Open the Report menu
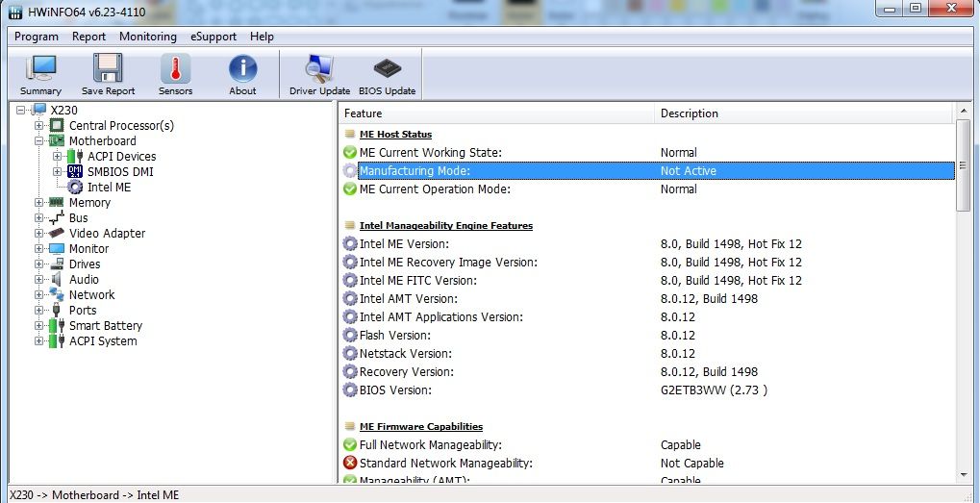The height and width of the screenshot is (503, 980). (88, 37)
